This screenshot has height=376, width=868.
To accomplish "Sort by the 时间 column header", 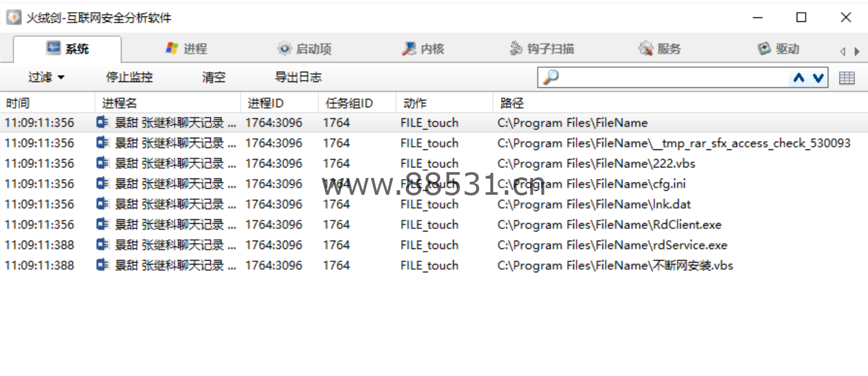I will point(48,103).
